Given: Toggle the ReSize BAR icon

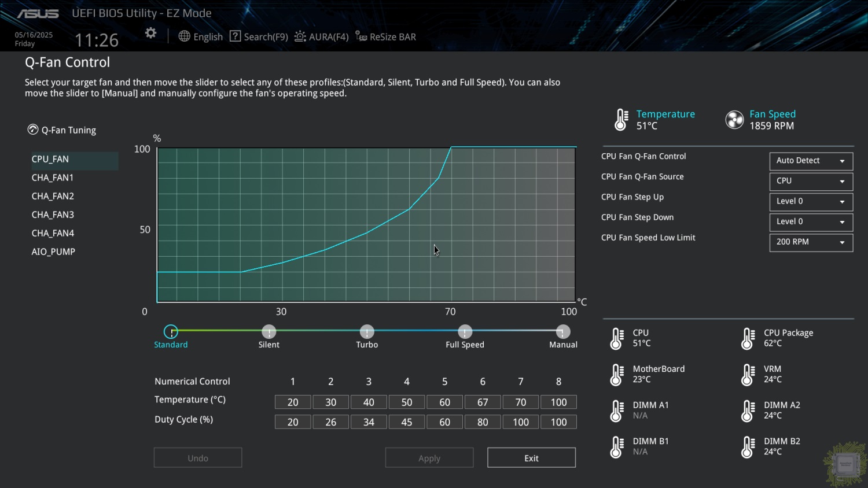Looking at the screenshot, I should [361, 36].
